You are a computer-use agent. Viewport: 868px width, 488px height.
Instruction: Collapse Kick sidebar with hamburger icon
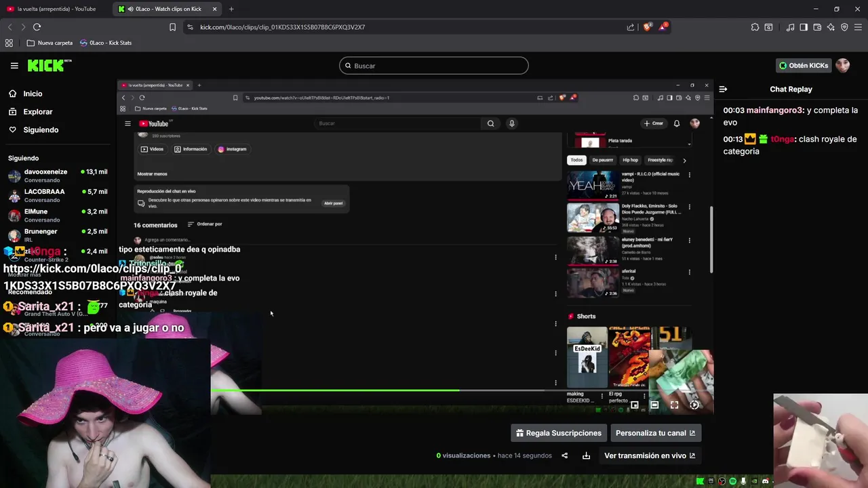[x=14, y=66]
